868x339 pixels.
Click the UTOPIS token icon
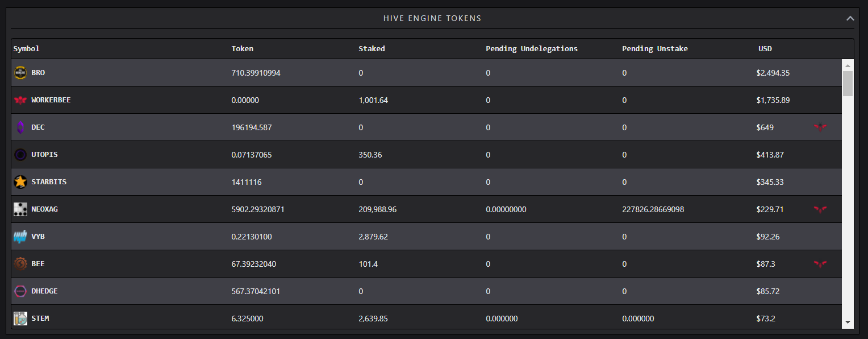[20, 155]
